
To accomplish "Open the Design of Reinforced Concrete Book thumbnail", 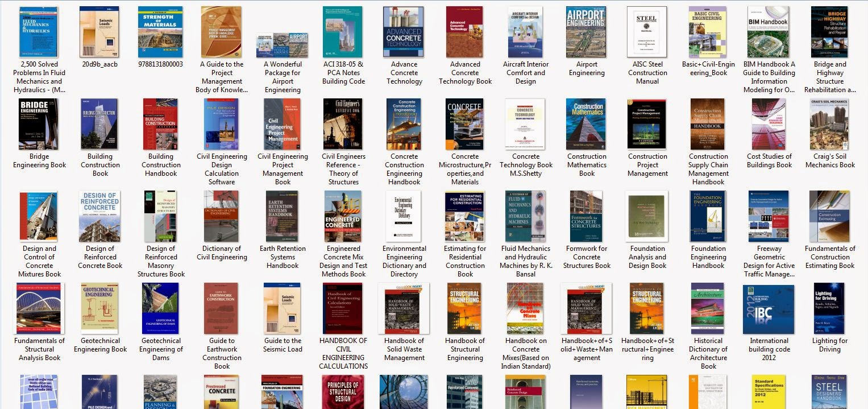I will (x=99, y=216).
